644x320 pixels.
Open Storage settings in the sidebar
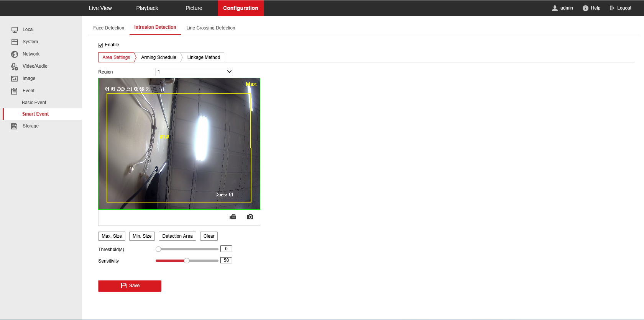[31, 126]
